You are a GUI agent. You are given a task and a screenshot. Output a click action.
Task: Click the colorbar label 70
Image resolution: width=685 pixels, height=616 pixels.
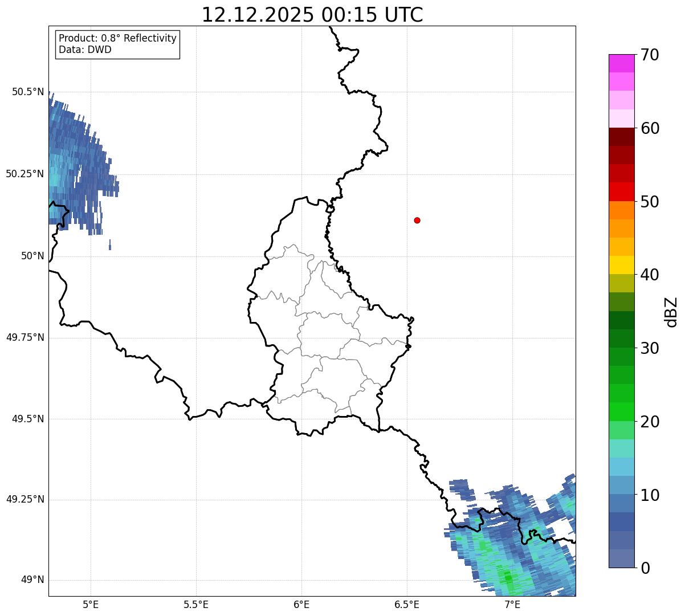[650, 55]
